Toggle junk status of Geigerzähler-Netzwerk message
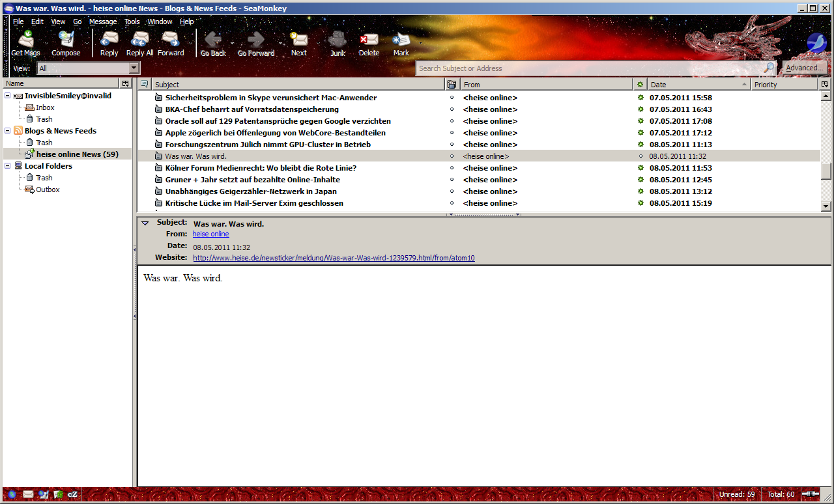 (452, 191)
